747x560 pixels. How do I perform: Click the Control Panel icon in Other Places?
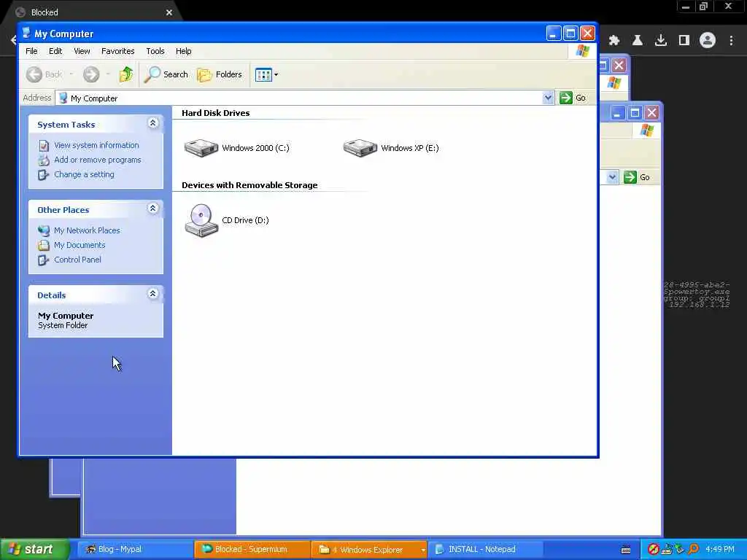[x=44, y=260]
